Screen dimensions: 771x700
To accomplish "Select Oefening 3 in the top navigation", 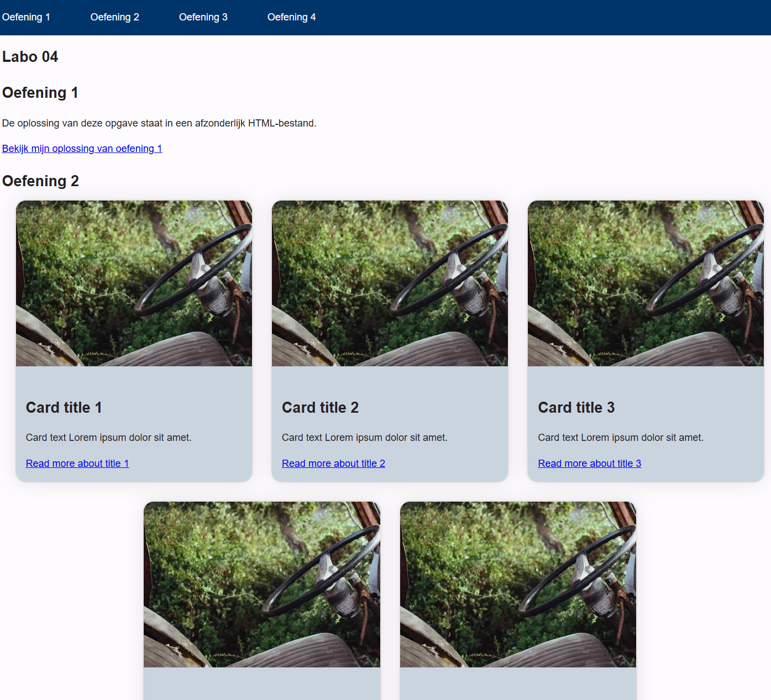I will [203, 17].
